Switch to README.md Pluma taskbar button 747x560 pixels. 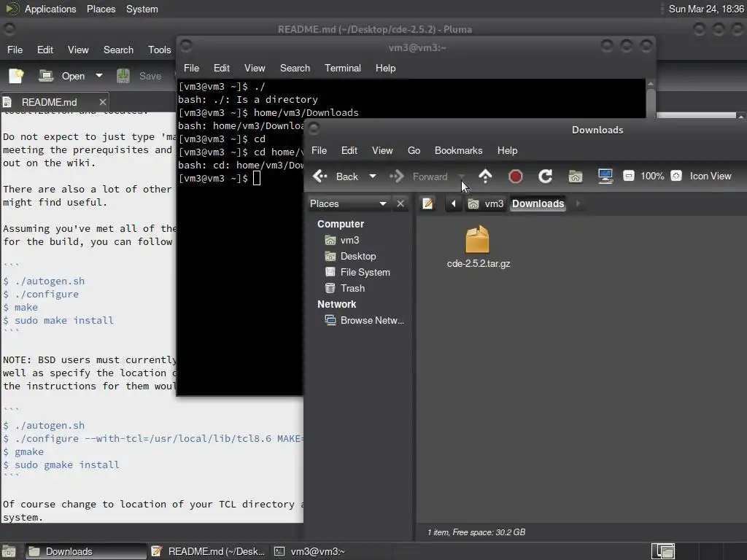click(x=208, y=551)
